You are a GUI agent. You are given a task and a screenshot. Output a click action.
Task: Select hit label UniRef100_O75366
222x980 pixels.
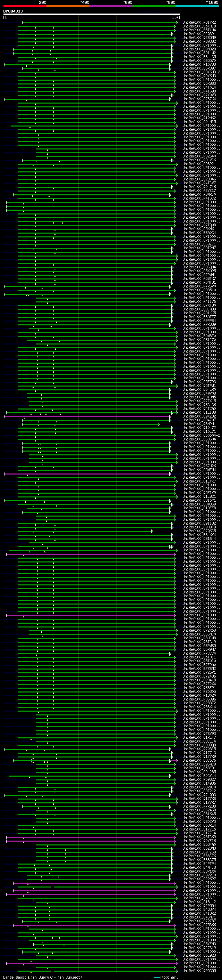click(199, 925)
